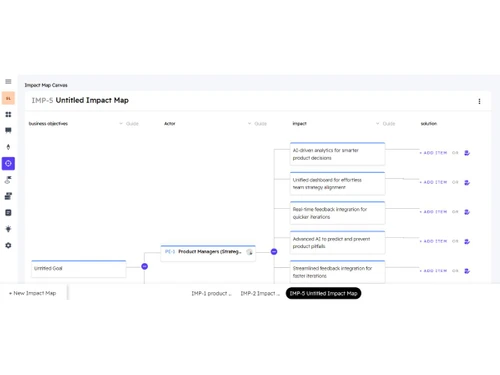Expand Guide dropdown for Actor column
This screenshot has height=375, width=500.
257,124
